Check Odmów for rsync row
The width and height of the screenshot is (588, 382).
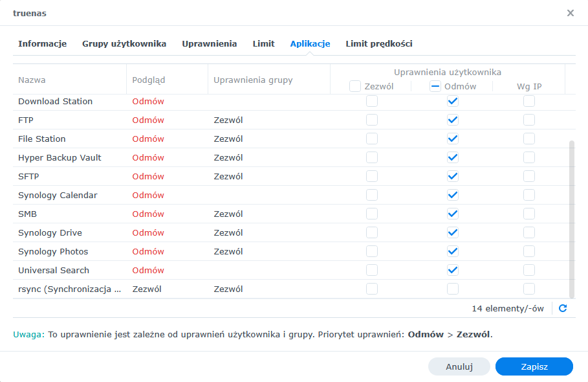[453, 289]
